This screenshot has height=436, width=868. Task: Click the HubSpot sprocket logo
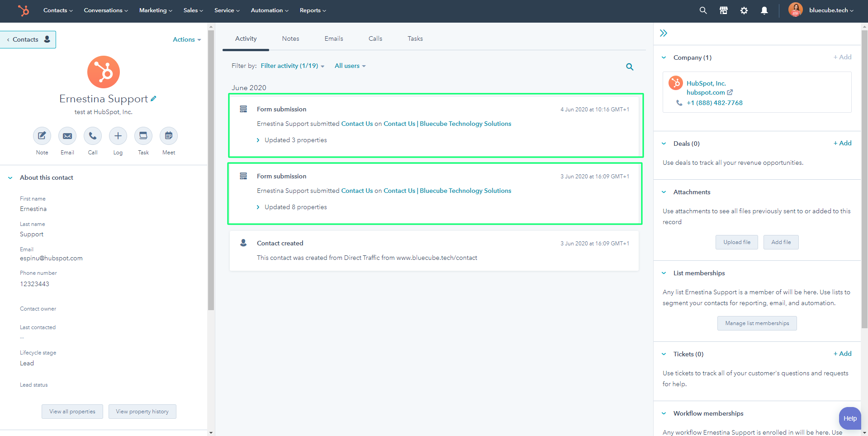(x=24, y=10)
